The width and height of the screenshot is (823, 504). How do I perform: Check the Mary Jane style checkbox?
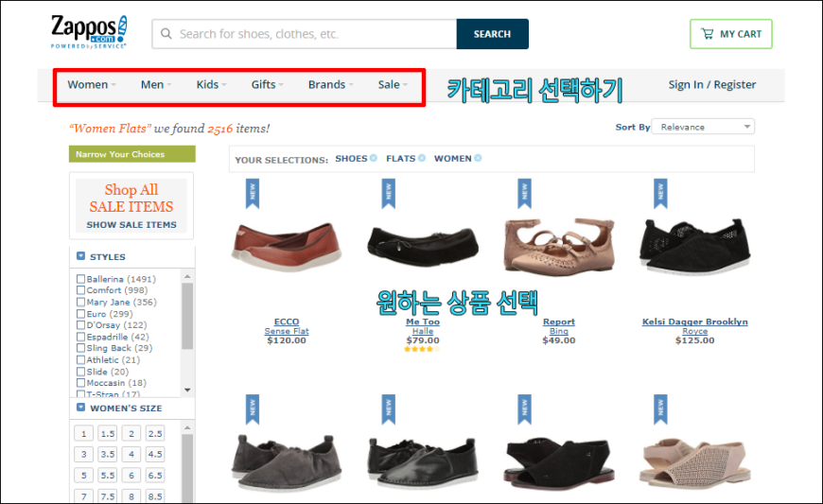pyautogui.click(x=80, y=302)
